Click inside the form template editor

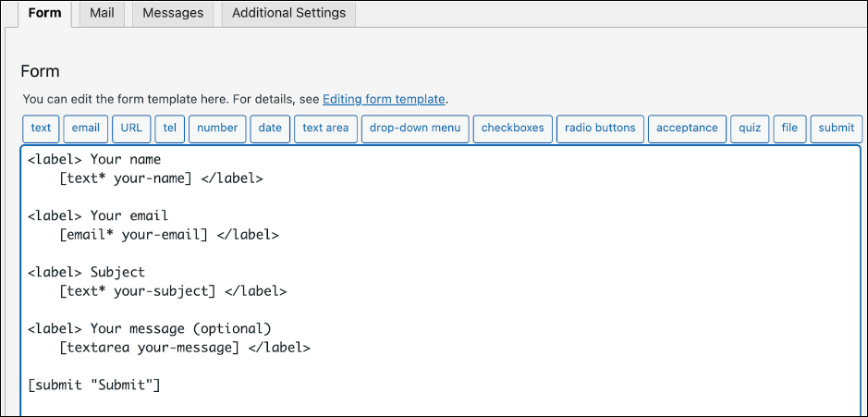(x=555, y=277)
